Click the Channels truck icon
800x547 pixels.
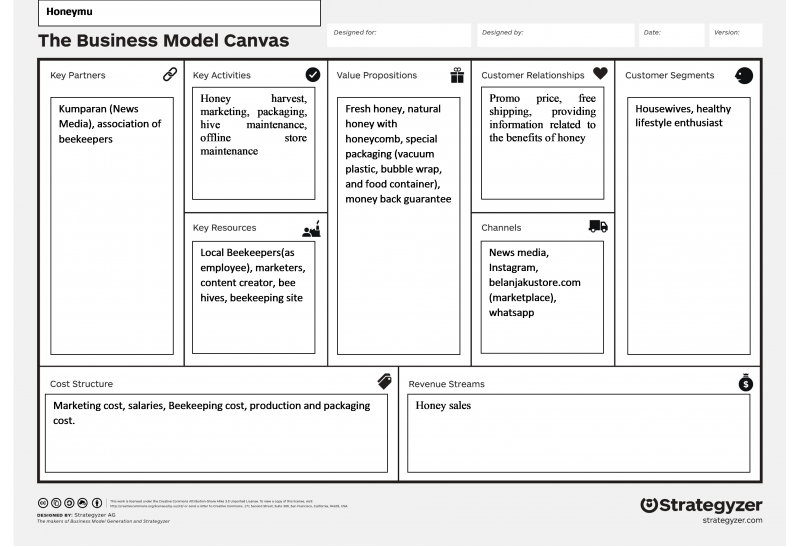pyautogui.click(x=598, y=226)
